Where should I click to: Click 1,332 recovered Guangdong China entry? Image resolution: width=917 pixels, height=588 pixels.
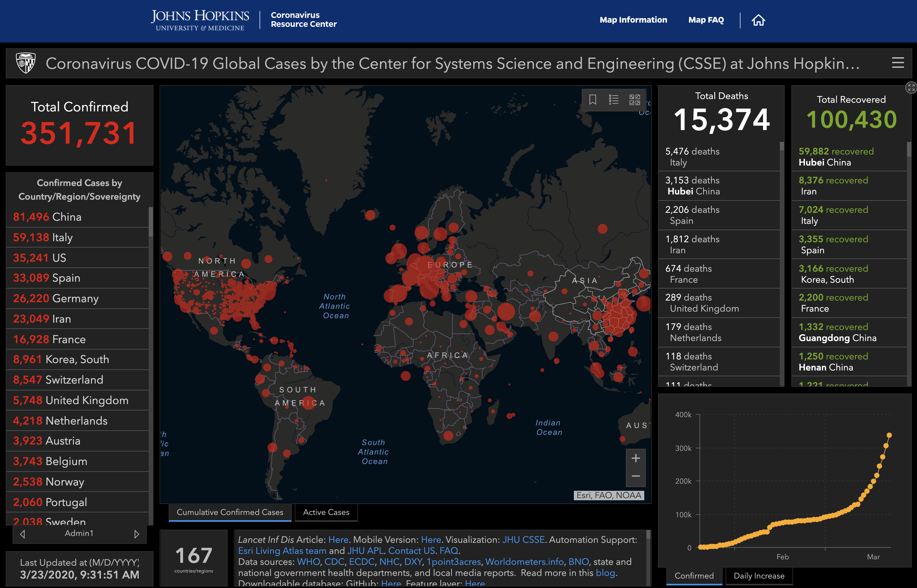(x=849, y=333)
